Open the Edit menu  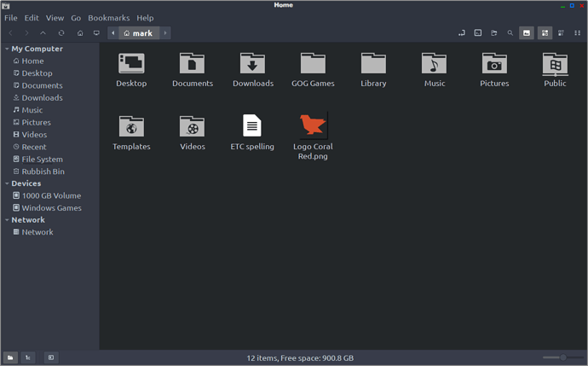pyautogui.click(x=32, y=18)
